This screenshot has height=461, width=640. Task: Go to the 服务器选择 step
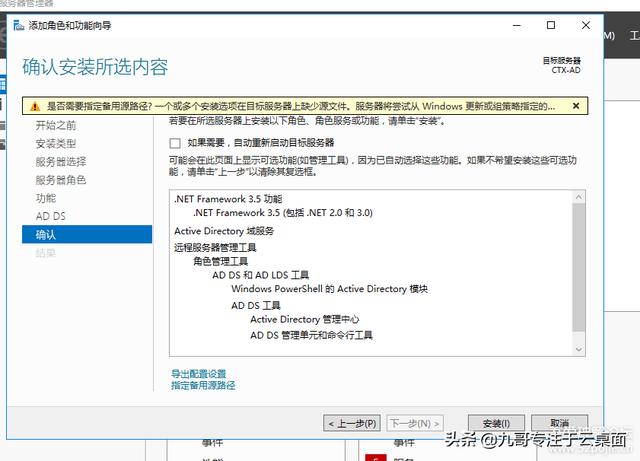pyautogui.click(x=61, y=162)
